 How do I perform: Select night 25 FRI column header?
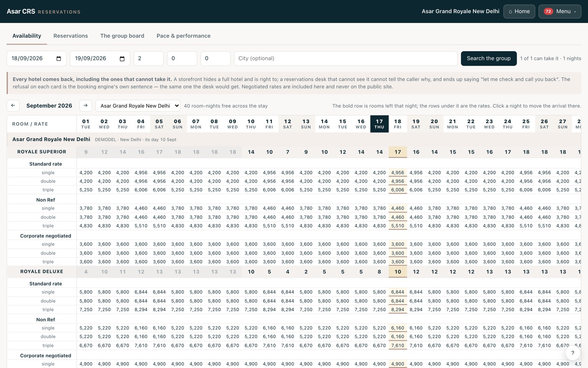[x=526, y=124]
